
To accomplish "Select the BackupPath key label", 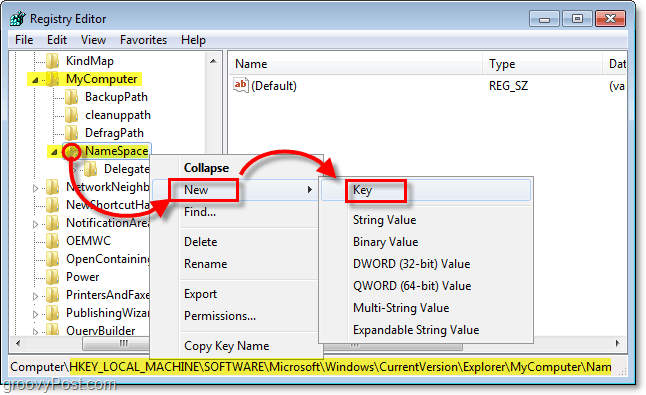I will 116,97.
